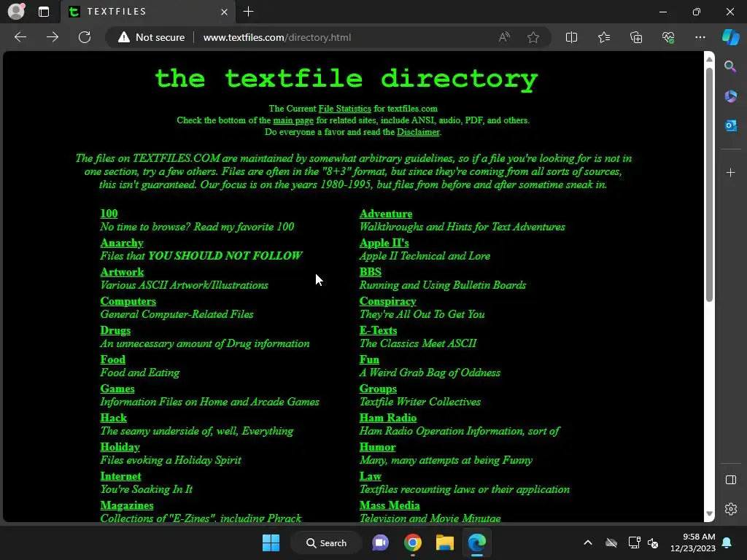This screenshot has width=747, height=560.
Task: Open File Explorer from taskbar
Action: tap(444, 542)
